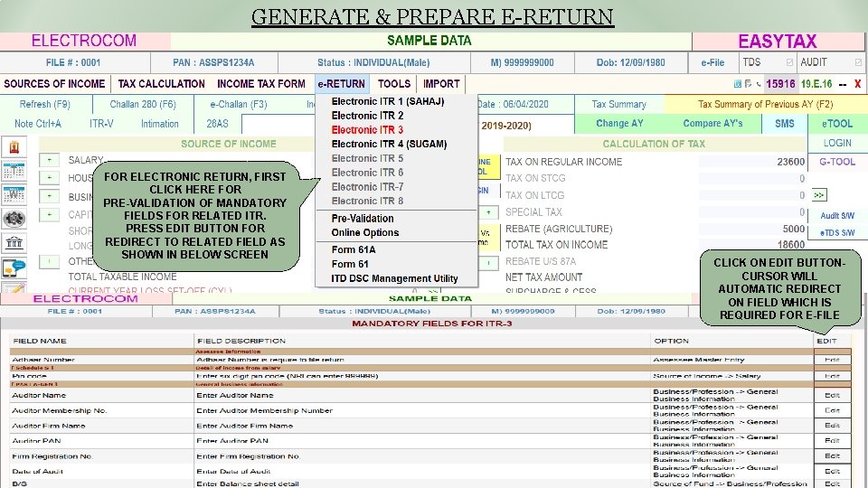This screenshot has height=488, width=868.
Task: Click the Refresh (F9) button
Action: click(45, 104)
